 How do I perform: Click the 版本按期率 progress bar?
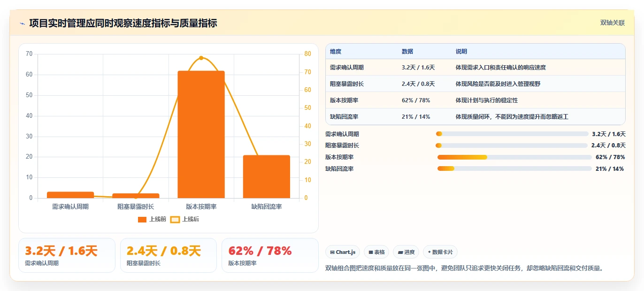(514, 157)
